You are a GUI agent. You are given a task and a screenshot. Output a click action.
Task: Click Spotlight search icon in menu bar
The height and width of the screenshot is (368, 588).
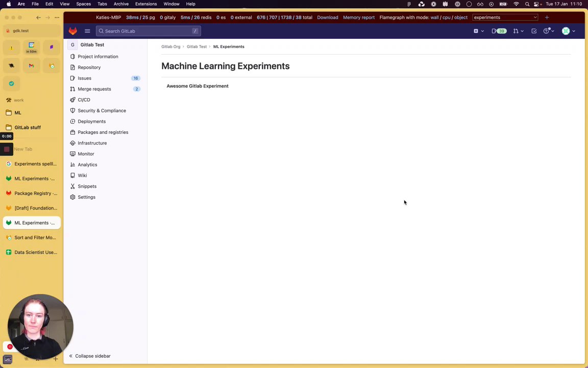pos(527,4)
